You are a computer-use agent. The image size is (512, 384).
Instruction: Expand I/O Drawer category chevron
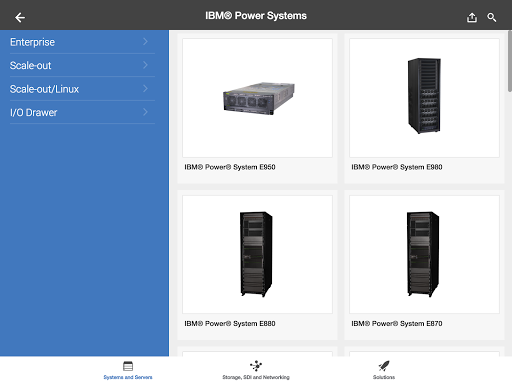pyautogui.click(x=145, y=112)
